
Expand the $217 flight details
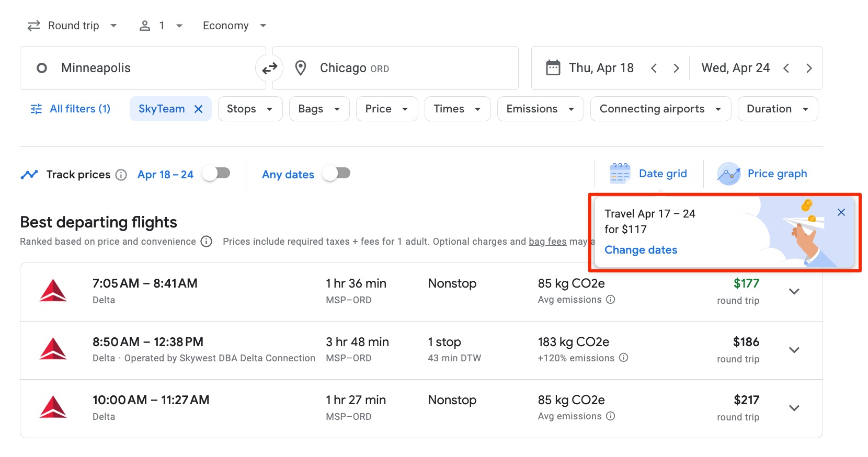[x=794, y=408]
